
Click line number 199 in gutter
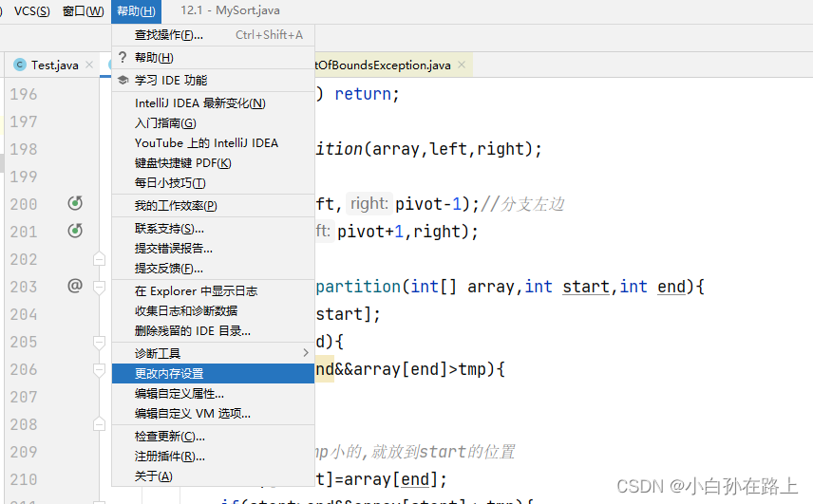click(x=24, y=177)
